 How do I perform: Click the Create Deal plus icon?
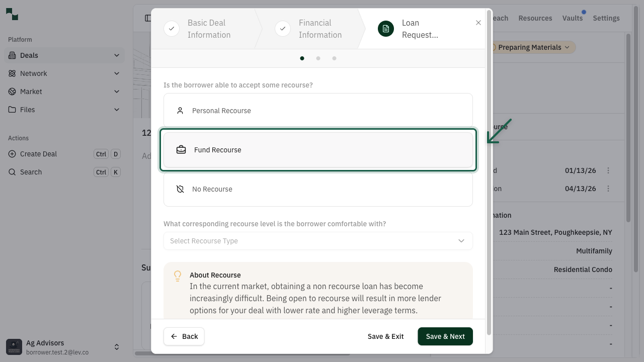tap(12, 154)
